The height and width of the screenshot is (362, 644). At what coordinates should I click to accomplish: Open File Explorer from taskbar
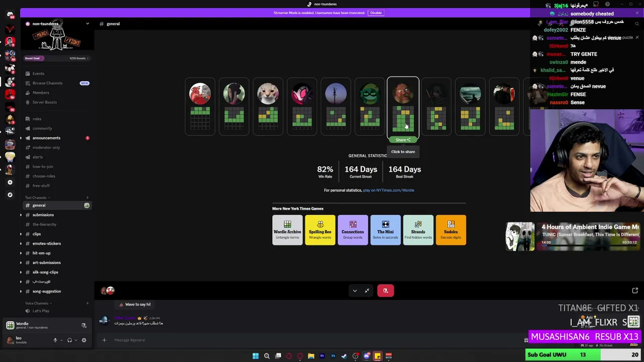click(x=311, y=356)
